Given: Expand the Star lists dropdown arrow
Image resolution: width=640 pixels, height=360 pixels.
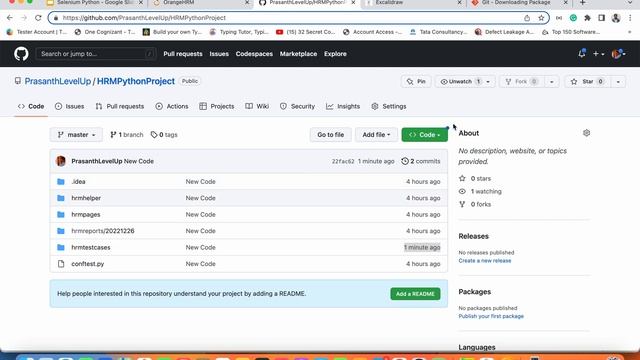Looking at the screenshot, I should tap(618, 82).
